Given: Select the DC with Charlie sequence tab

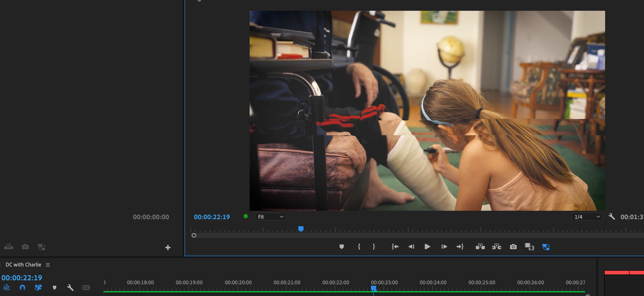Looking at the screenshot, I should 23,264.
